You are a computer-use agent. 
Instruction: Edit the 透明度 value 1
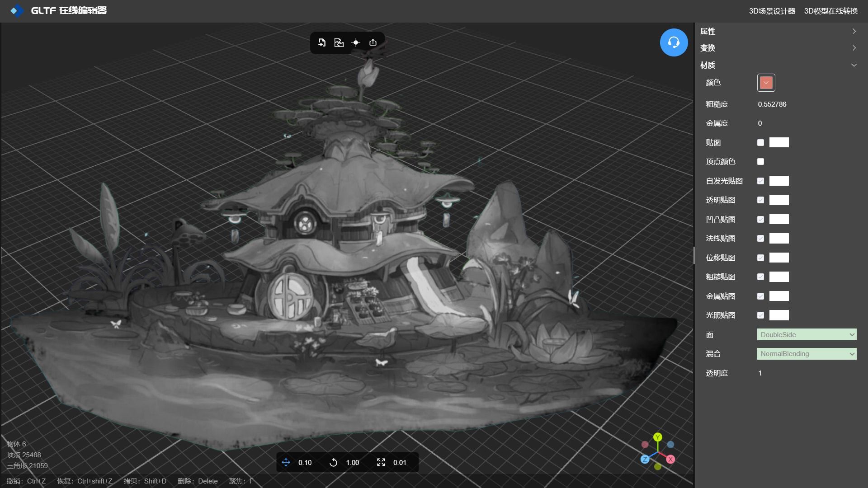760,373
